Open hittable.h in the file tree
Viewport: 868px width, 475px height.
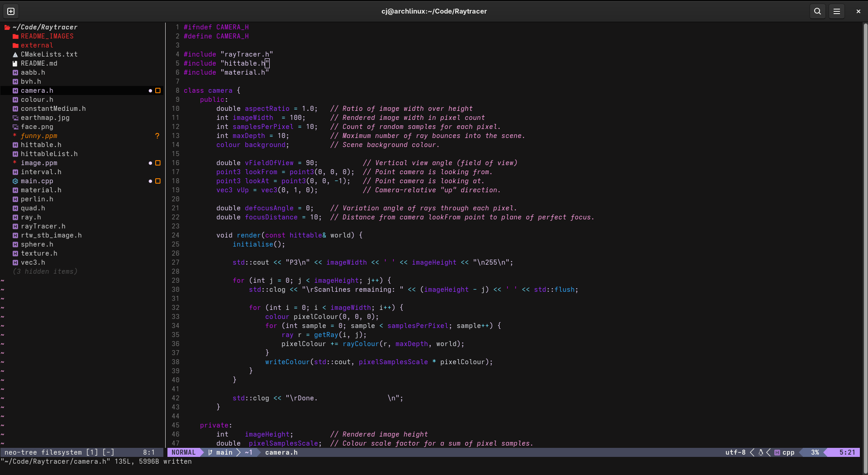point(41,145)
